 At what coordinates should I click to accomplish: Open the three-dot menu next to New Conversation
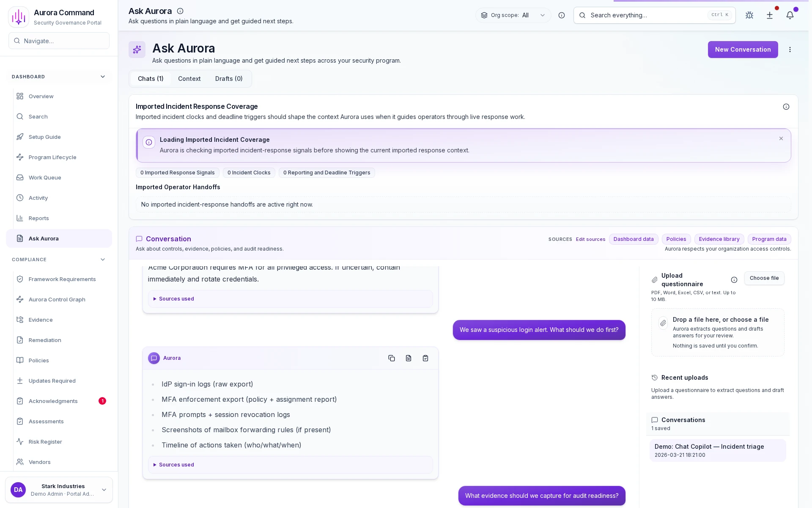pos(790,50)
